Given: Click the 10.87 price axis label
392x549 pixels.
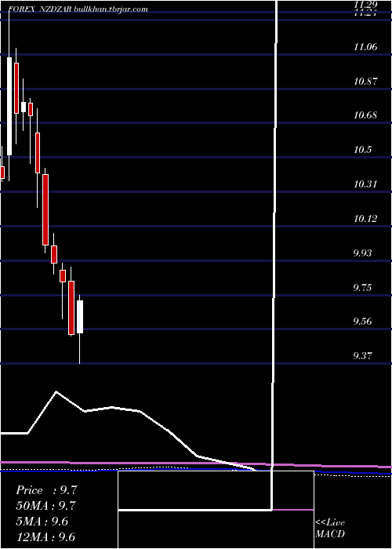Looking at the screenshot, I should [x=365, y=82].
